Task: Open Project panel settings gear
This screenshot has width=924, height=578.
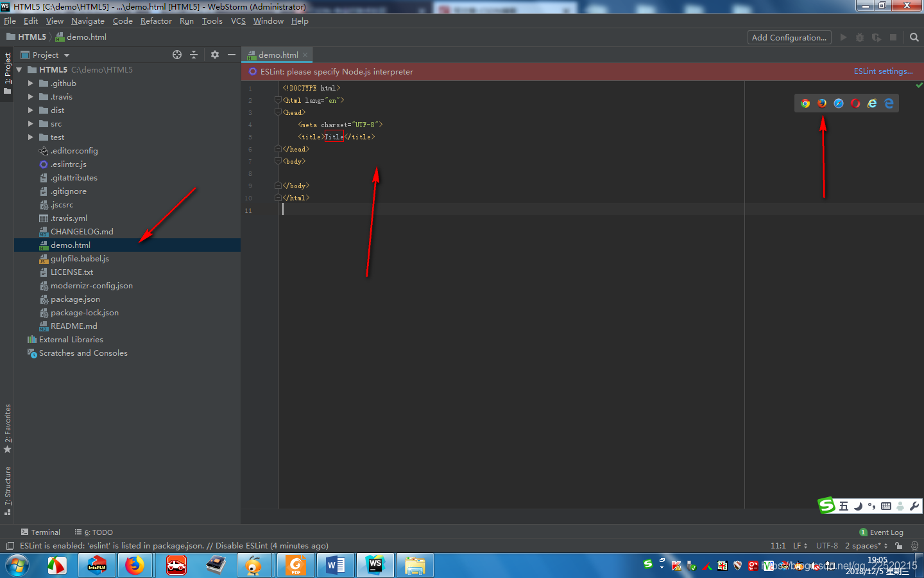Action: click(x=215, y=55)
